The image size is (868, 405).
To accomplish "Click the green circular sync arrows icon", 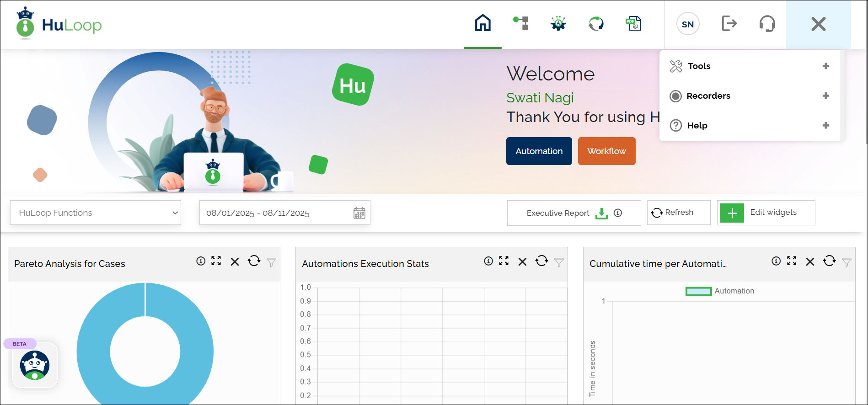I will [x=596, y=23].
